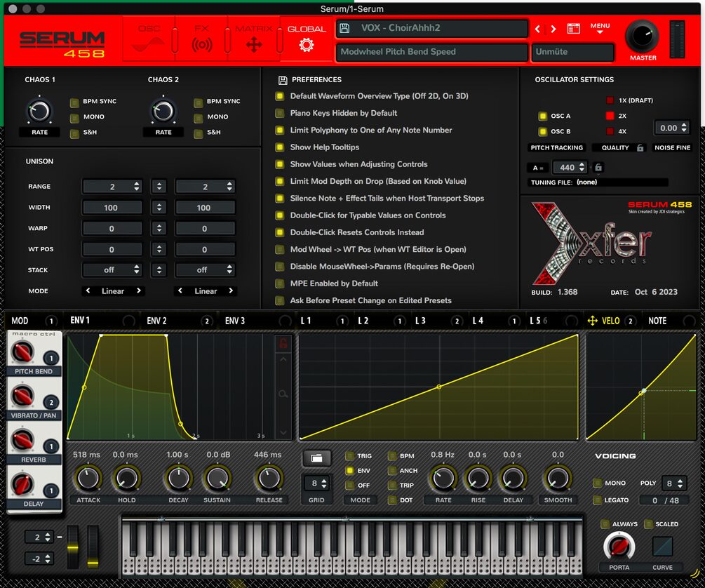The width and height of the screenshot is (705, 588).
Task: Click the envelope zoom magnifier icon
Action: coord(283,394)
